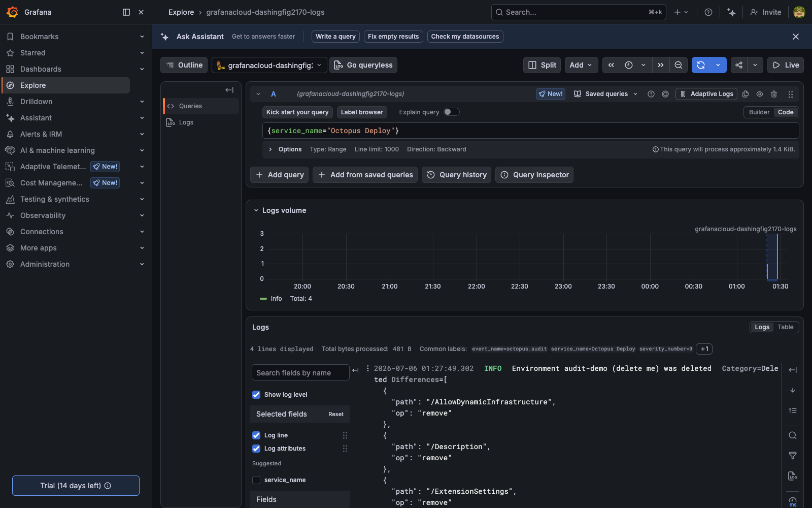
Task: Open the time picker clock
Action: [629, 65]
